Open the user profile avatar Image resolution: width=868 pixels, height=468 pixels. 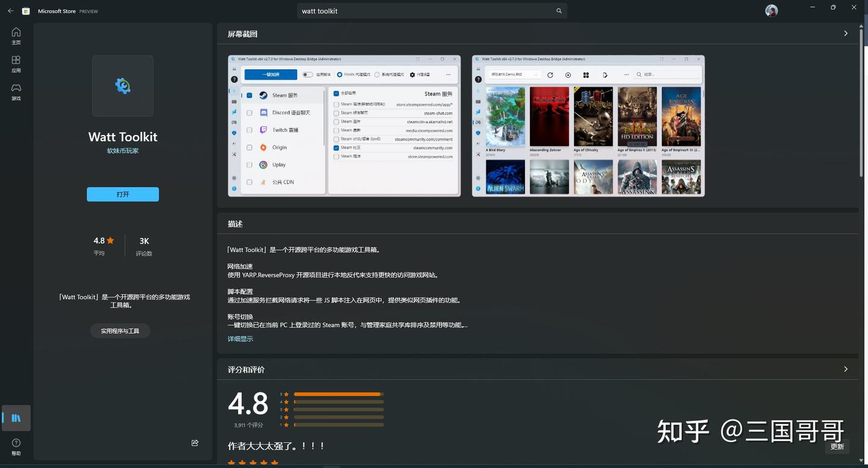[x=772, y=11]
